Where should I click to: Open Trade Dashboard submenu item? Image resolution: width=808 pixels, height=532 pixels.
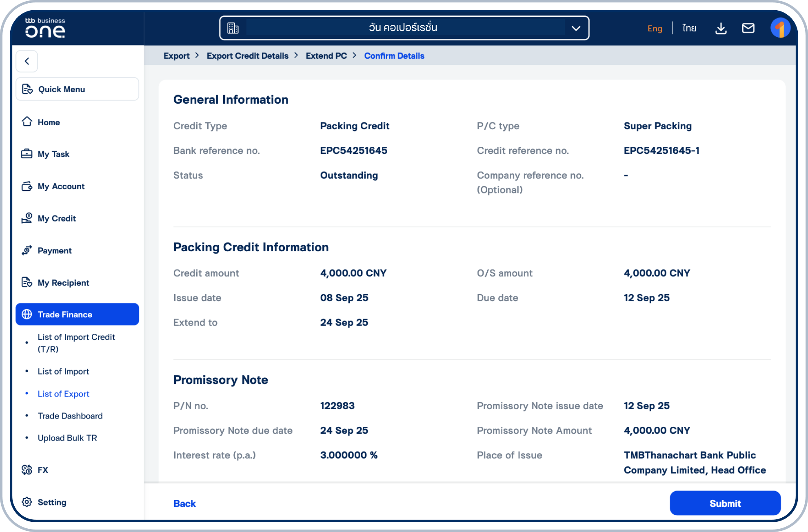click(70, 416)
